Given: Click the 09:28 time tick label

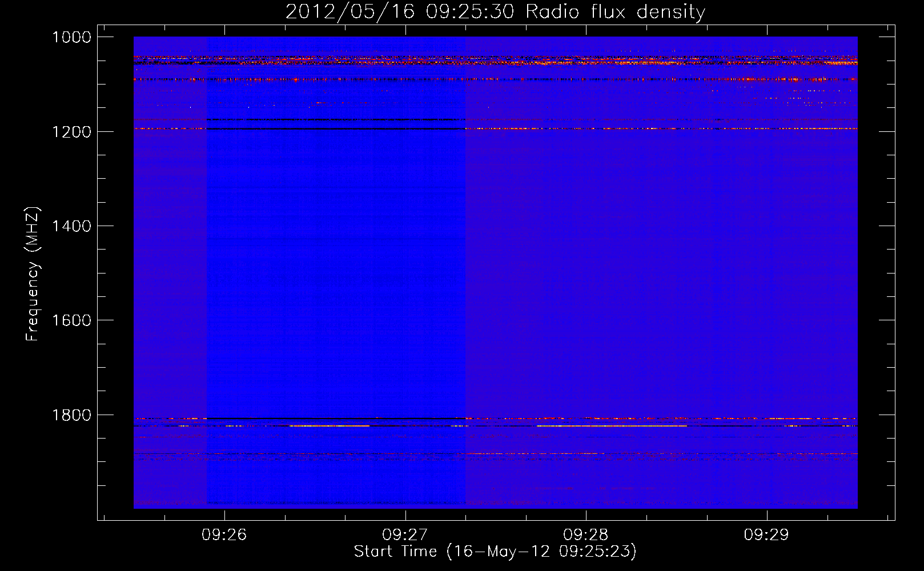Looking at the screenshot, I should coord(586,534).
